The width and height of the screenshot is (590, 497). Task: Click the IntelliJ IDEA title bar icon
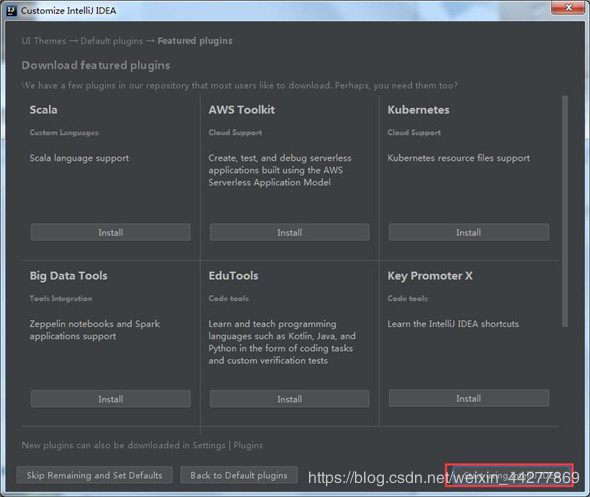pos(12,11)
